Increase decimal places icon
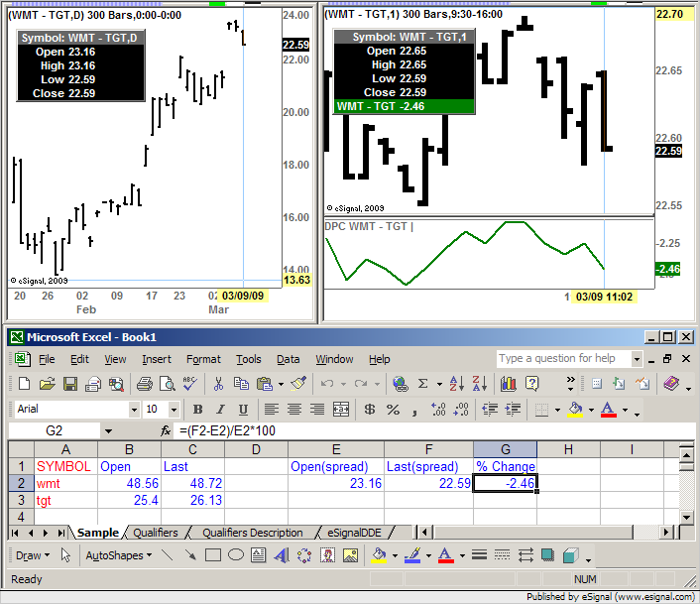 pyautogui.click(x=438, y=409)
